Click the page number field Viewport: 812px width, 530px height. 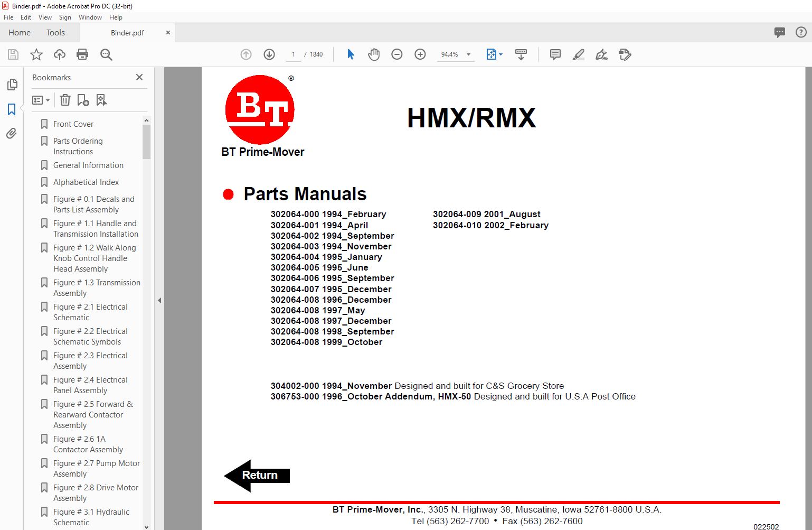coord(294,54)
